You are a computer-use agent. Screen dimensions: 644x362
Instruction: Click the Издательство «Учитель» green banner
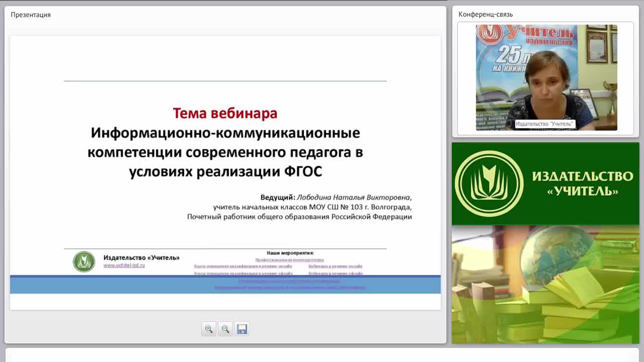coord(545,184)
